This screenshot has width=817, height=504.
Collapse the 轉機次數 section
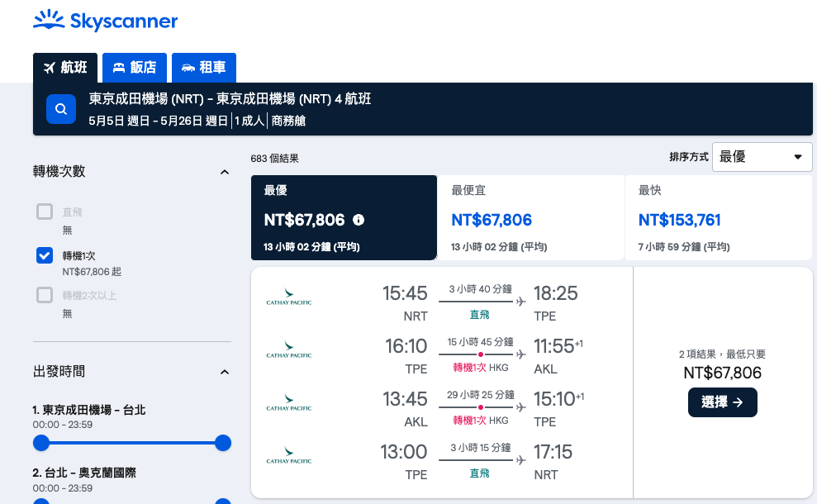[x=225, y=172]
